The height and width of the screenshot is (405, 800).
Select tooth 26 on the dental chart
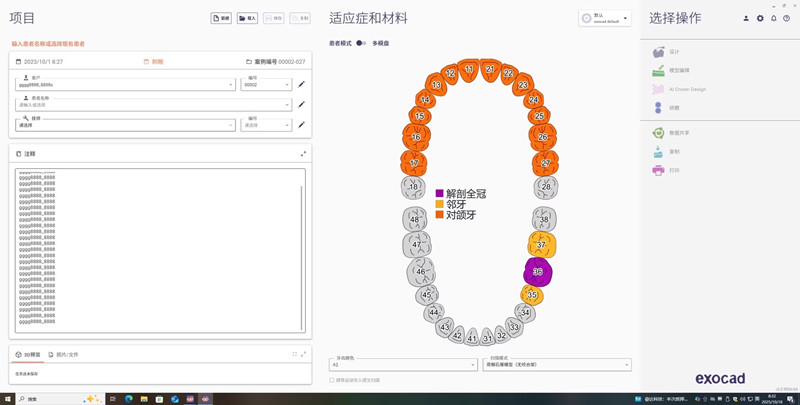(543, 137)
